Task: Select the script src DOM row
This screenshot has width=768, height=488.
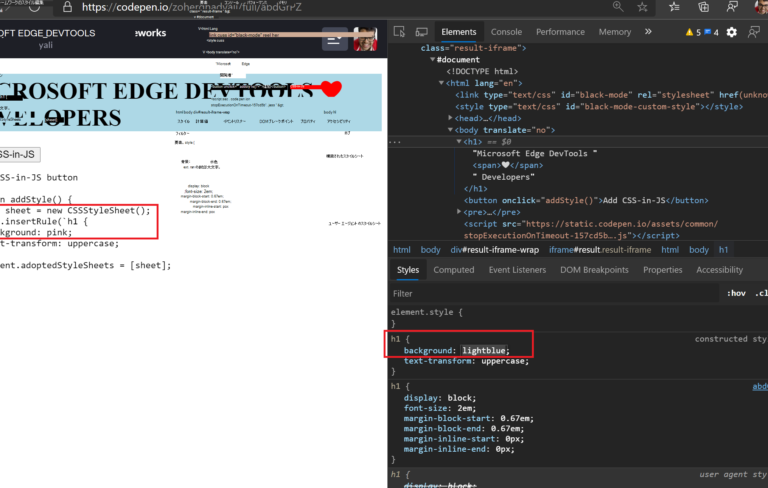Action: [x=591, y=229]
